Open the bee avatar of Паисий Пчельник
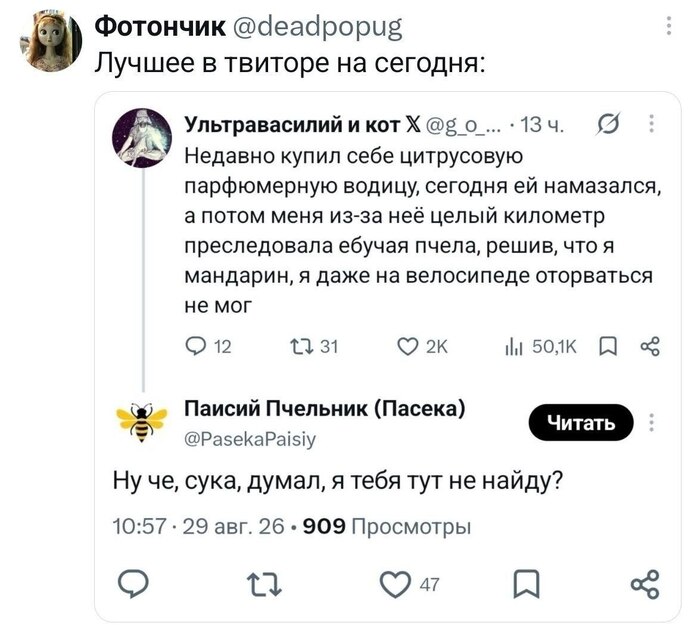This screenshot has width=700, height=632. 141,422
